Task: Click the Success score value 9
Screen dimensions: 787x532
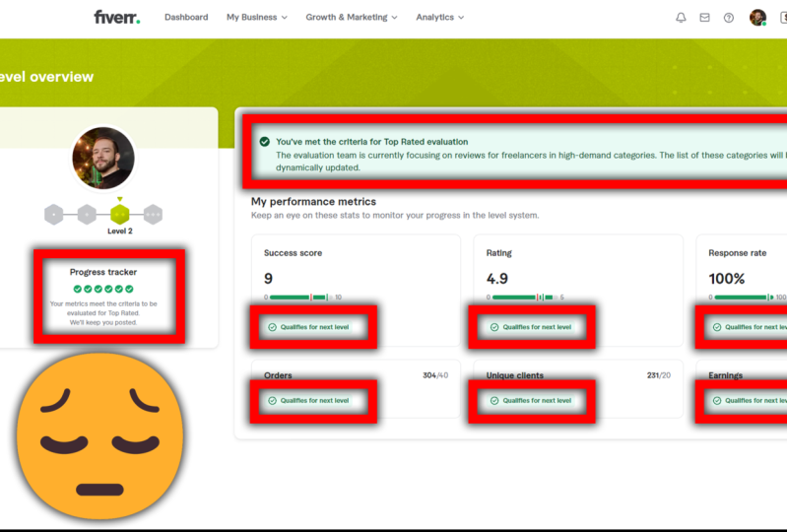Action: 269,279
